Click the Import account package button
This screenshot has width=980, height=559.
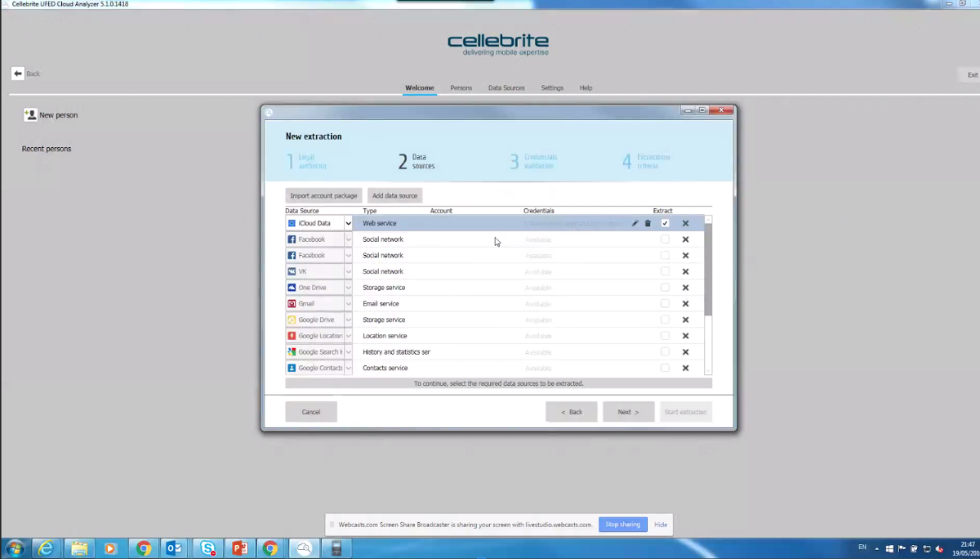(323, 195)
